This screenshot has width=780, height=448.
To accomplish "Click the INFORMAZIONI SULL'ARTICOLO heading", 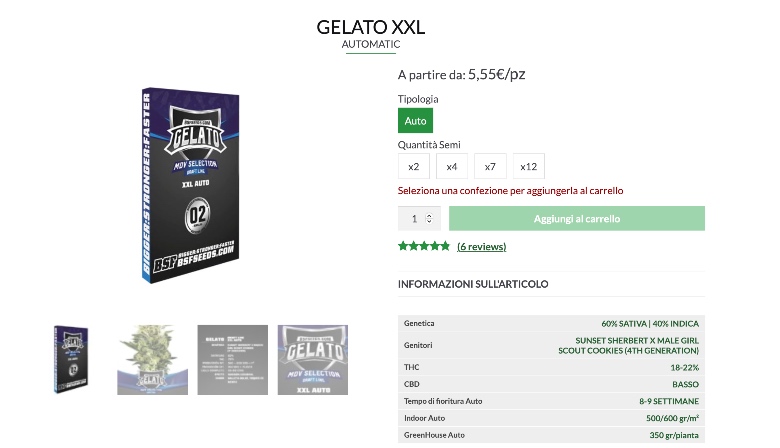I will pyautogui.click(x=473, y=284).
